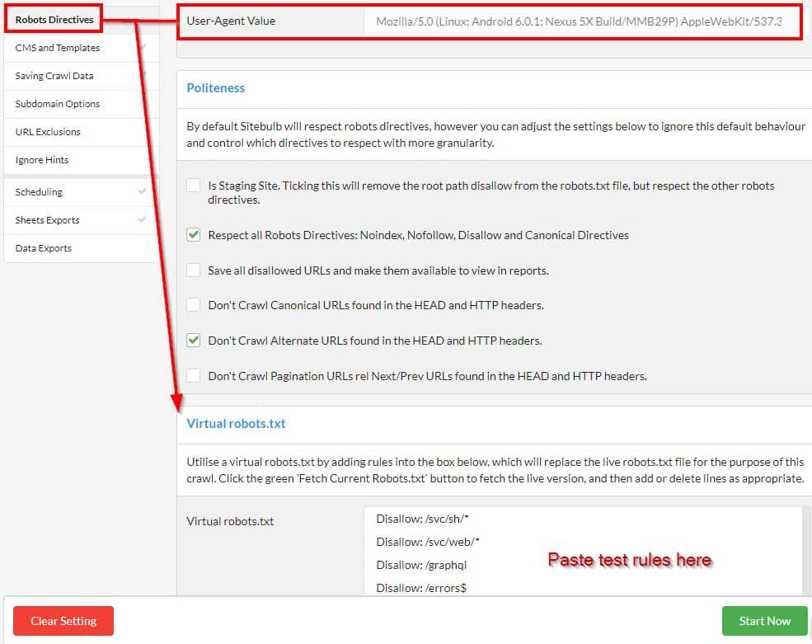Open the Saving Crawl Data section

(x=82, y=76)
